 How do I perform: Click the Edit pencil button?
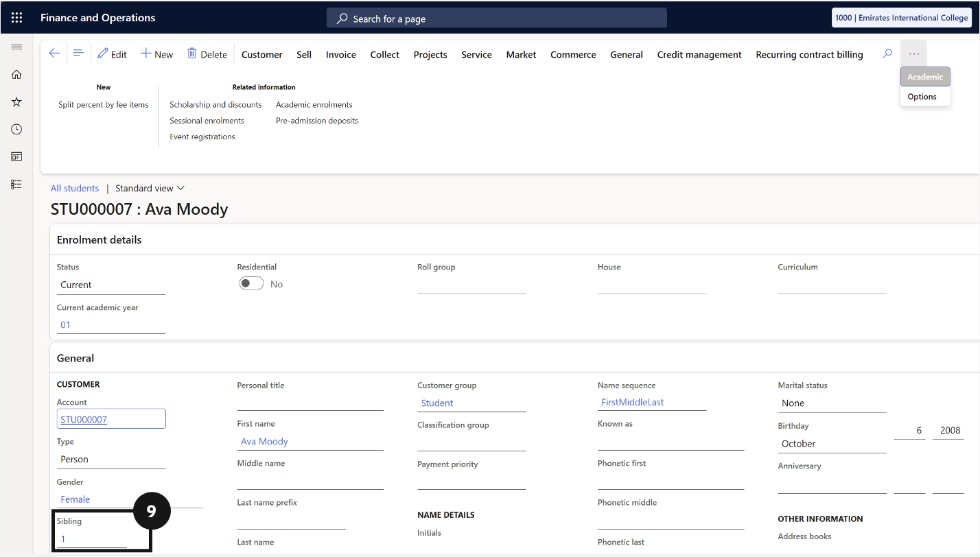click(x=112, y=54)
